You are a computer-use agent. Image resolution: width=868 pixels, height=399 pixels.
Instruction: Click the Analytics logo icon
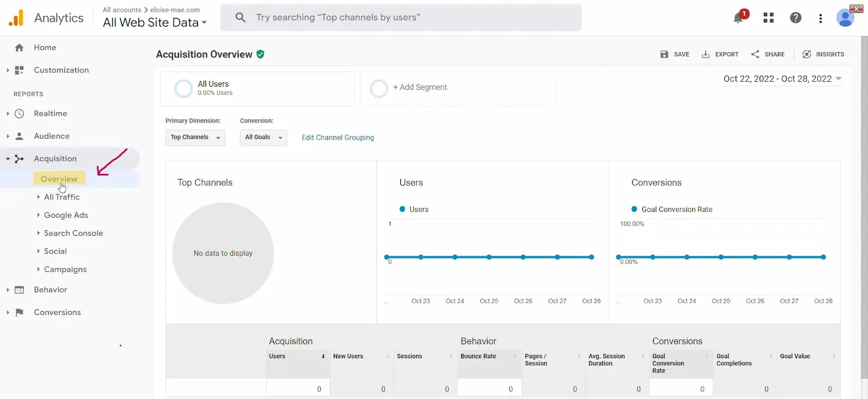pos(16,18)
